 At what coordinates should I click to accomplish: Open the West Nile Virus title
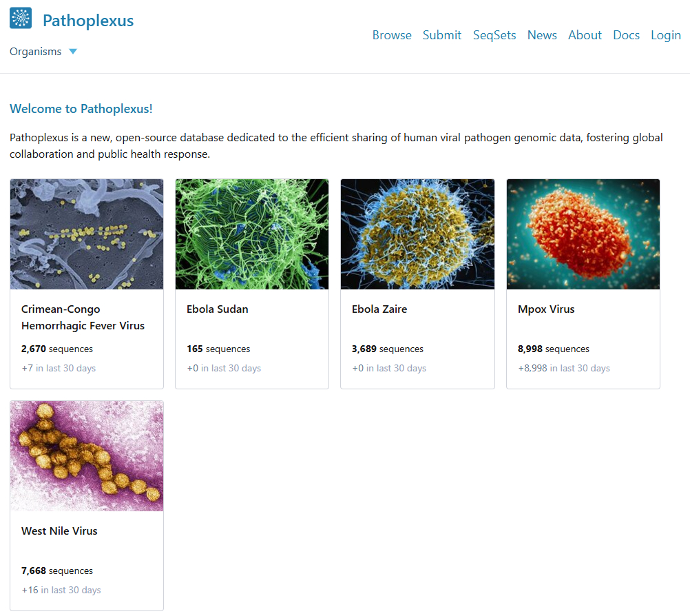coord(59,531)
